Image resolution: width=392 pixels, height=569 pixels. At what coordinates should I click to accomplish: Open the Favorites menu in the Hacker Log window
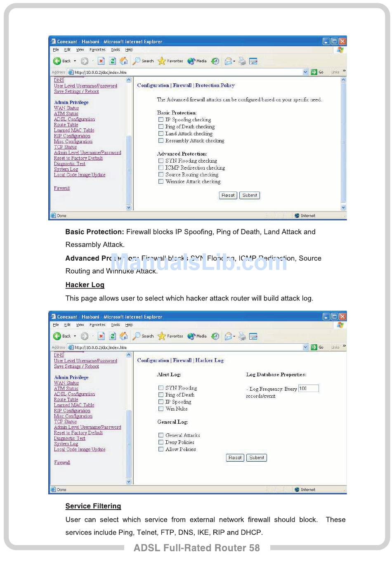97,325
